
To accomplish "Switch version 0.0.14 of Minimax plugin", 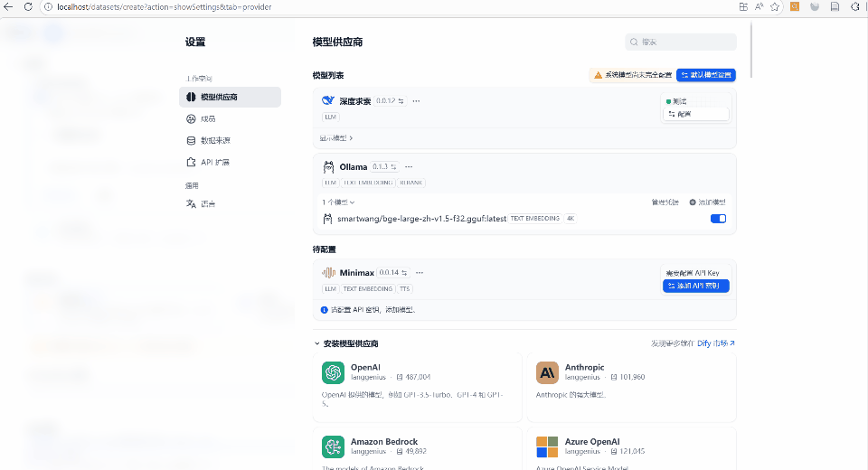I will click(393, 272).
